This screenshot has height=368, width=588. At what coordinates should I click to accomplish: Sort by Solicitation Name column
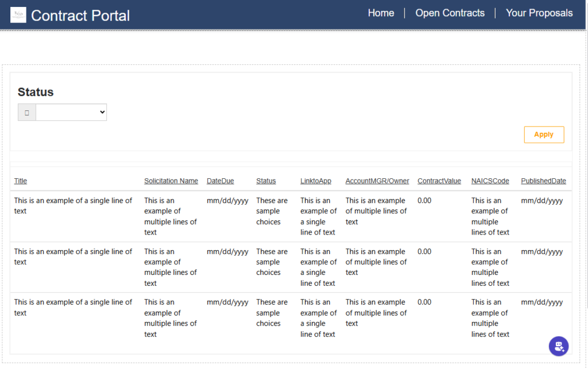pos(171,181)
